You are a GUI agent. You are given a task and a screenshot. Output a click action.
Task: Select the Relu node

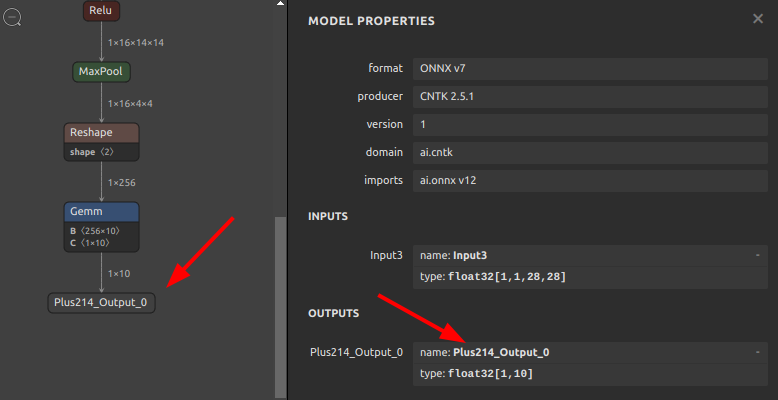[x=101, y=10]
